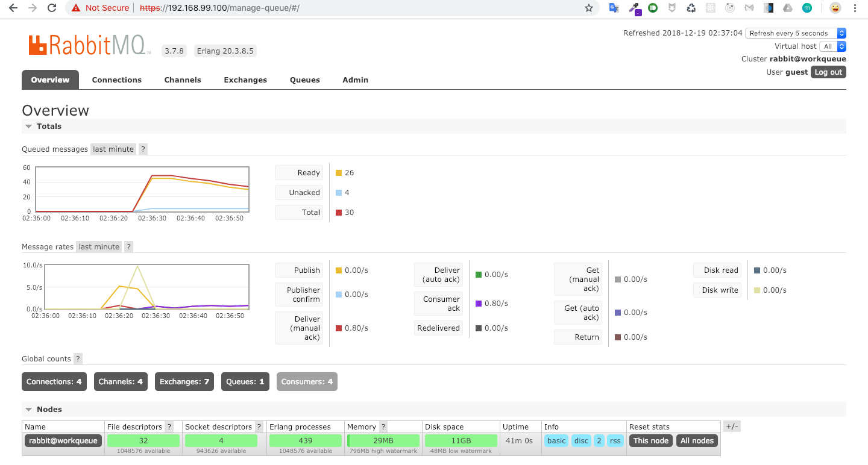Image resolution: width=868 pixels, height=465 pixels.
Task: Open help for Queued messages
Action: [143, 149]
